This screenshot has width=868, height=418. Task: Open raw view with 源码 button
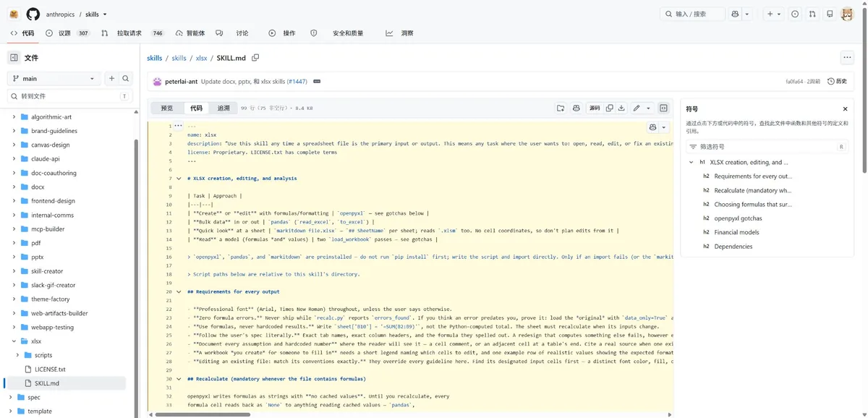click(595, 108)
